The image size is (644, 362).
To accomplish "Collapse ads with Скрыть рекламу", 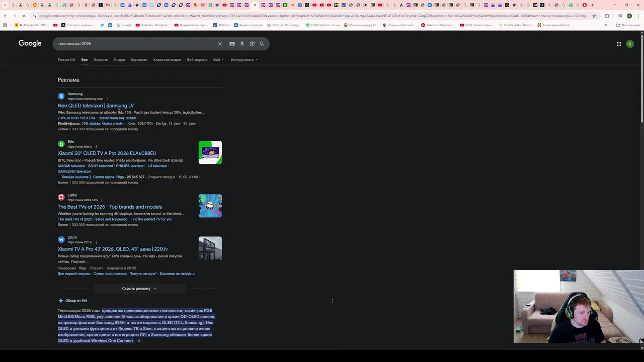I will 139,289.
